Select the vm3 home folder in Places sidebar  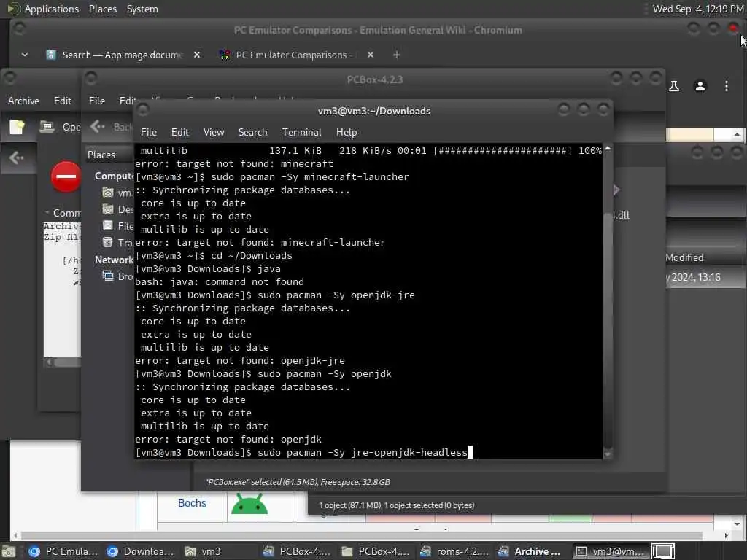click(117, 192)
